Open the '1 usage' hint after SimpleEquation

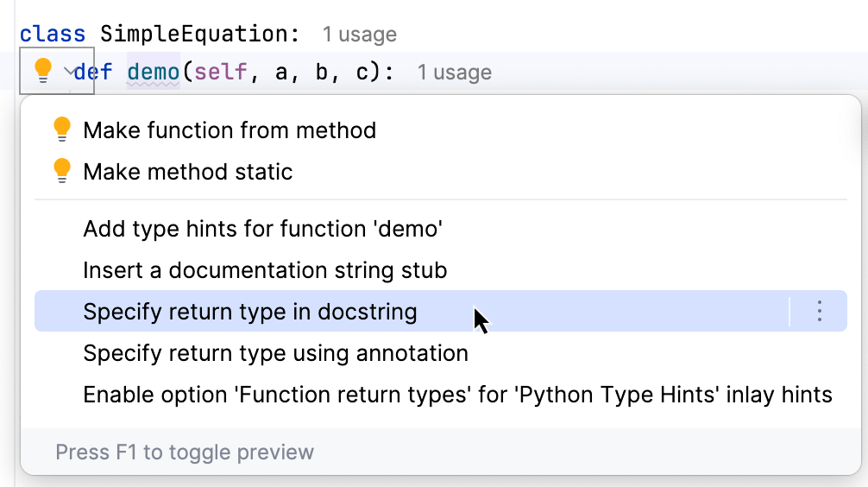coord(360,35)
